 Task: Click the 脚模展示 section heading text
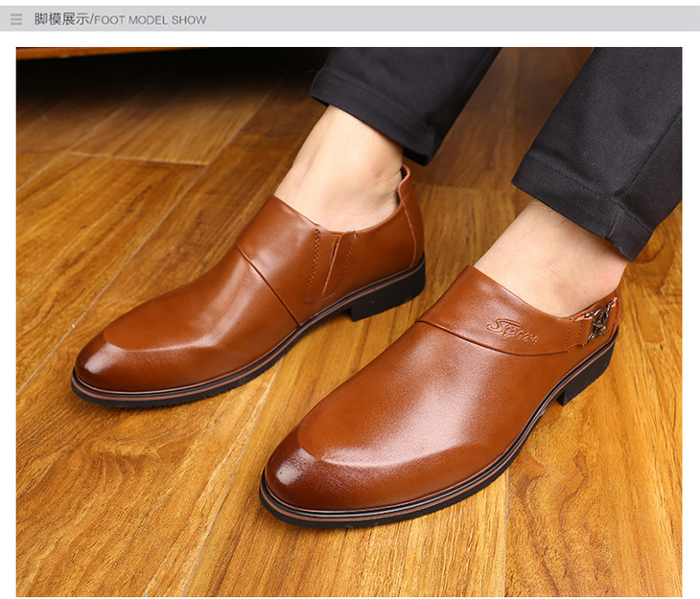62,19
